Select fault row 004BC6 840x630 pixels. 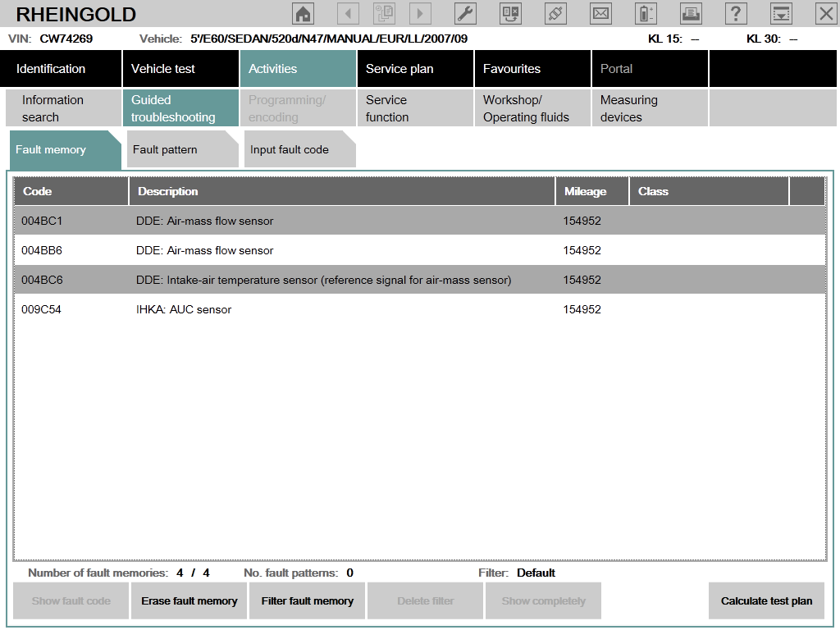click(419, 280)
